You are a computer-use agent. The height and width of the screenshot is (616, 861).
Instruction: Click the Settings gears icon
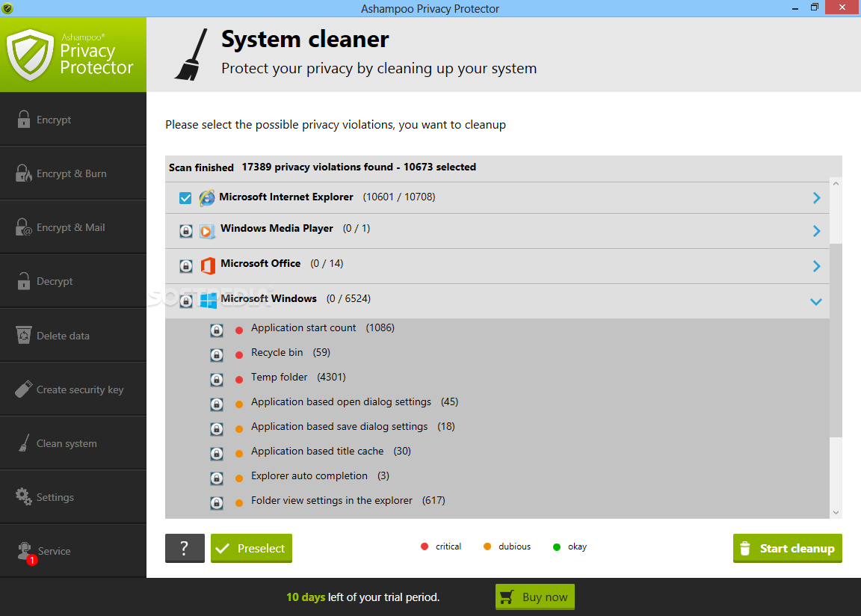[x=24, y=496]
